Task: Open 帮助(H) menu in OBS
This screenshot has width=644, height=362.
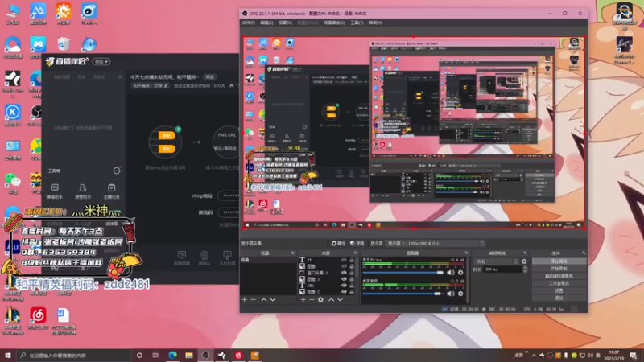Action: (375, 23)
